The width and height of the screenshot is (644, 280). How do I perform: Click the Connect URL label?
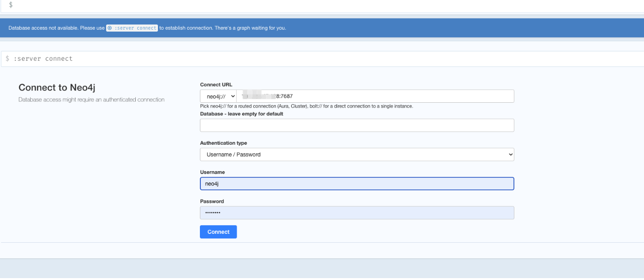point(216,85)
